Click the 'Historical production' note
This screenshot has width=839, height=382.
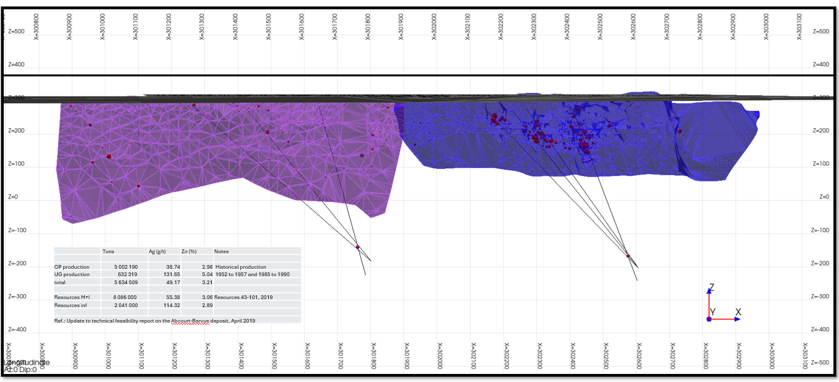[x=240, y=267]
